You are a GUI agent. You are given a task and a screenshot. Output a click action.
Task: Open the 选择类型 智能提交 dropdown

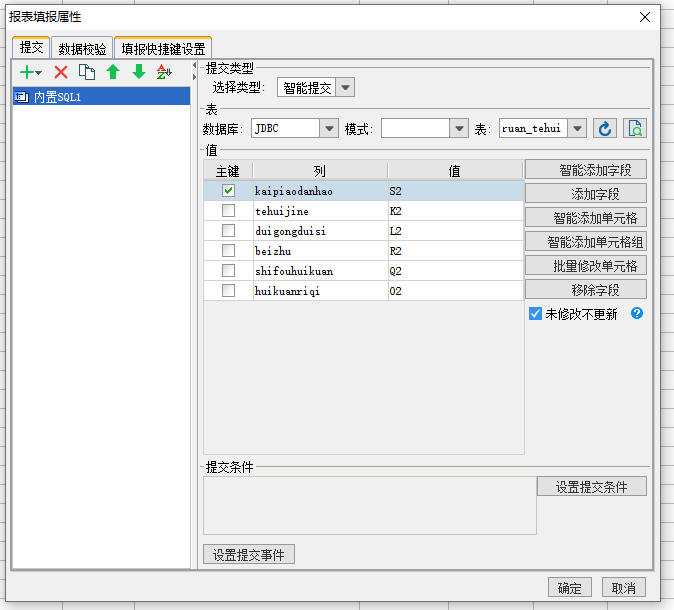pyautogui.click(x=345, y=88)
